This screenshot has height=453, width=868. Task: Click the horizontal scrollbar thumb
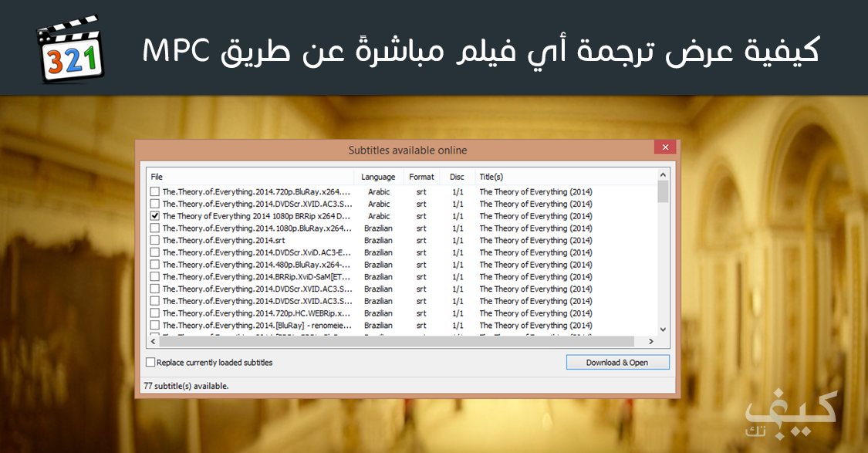click(x=397, y=342)
